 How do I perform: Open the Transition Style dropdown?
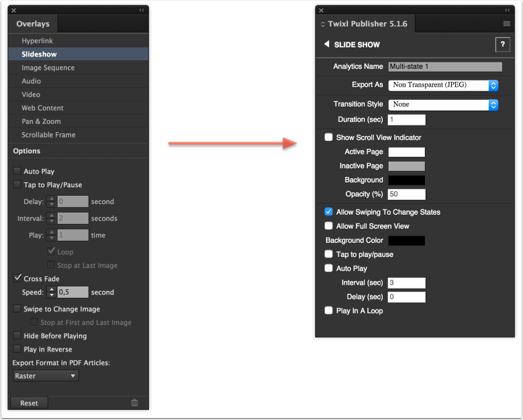tap(443, 105)
